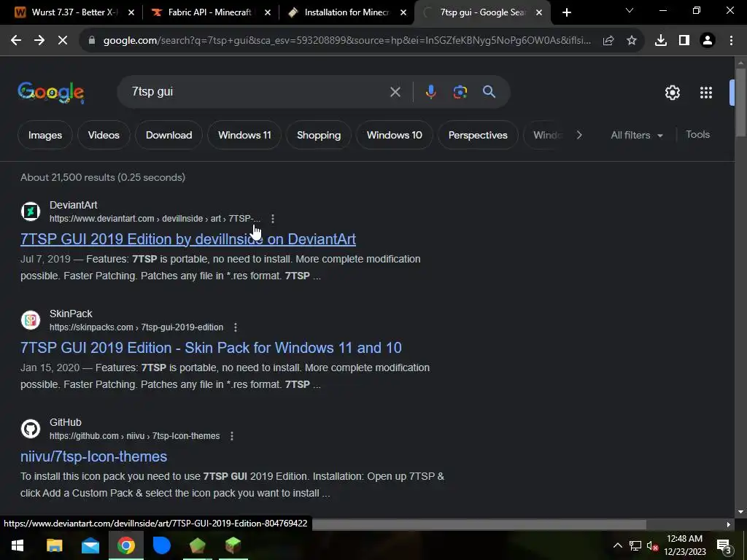Viewport: 747px width, 560px height.
Task: Click the taskbar clock showing 12:48 AM
Action: 684,545
